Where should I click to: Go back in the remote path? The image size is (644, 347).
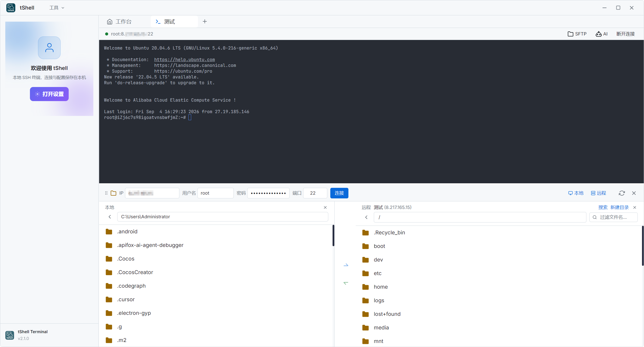tap(366, 217)
